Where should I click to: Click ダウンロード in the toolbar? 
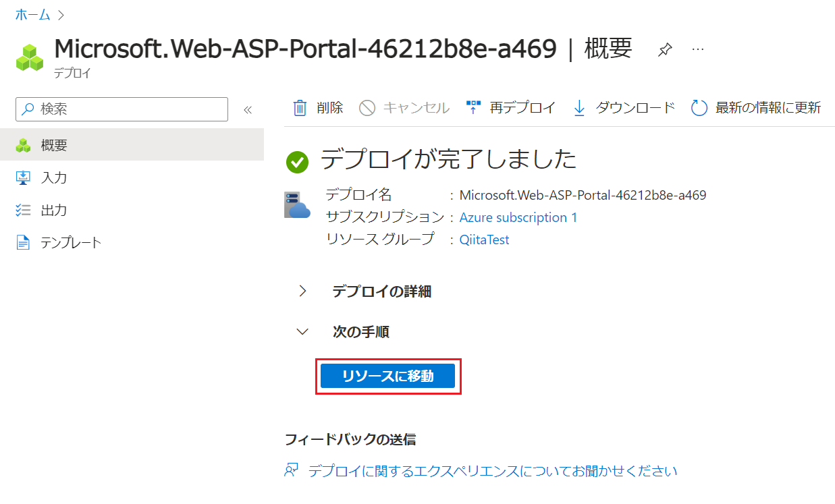(x=635, y=107)
